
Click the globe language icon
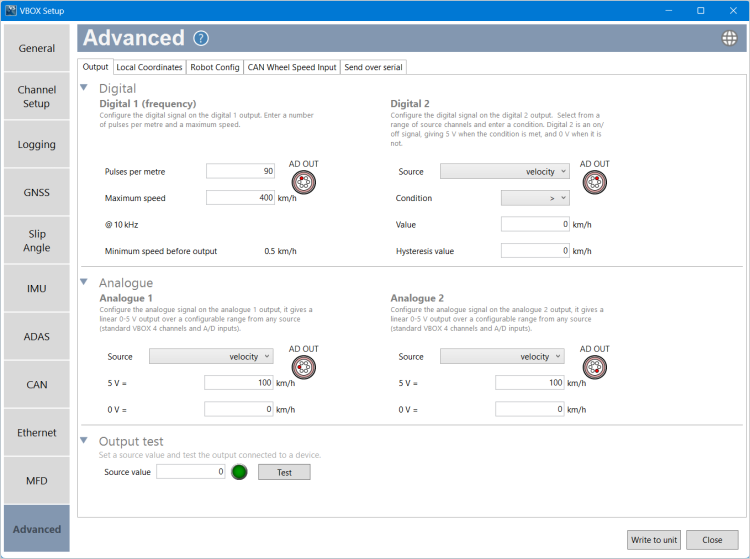click(729, 38)
